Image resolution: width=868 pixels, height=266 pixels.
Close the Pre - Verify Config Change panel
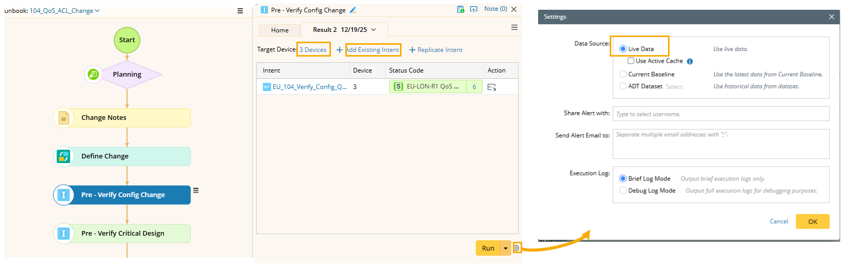click(514, 9)
